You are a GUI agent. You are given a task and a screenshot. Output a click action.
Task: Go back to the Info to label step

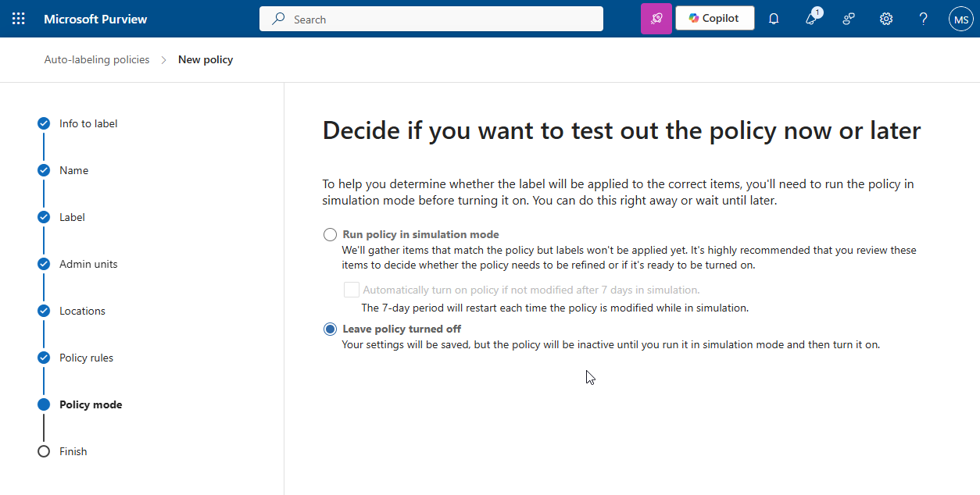click(88, 123)
